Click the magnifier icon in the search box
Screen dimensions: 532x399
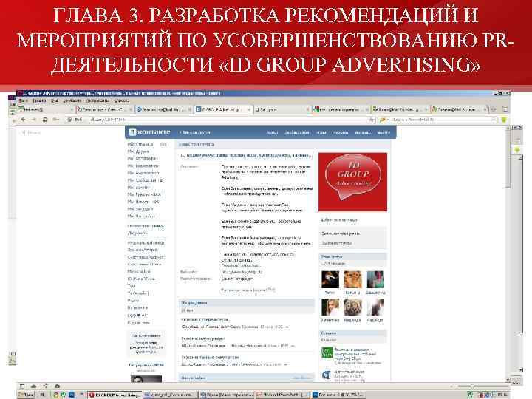click(x=494, y=120)
